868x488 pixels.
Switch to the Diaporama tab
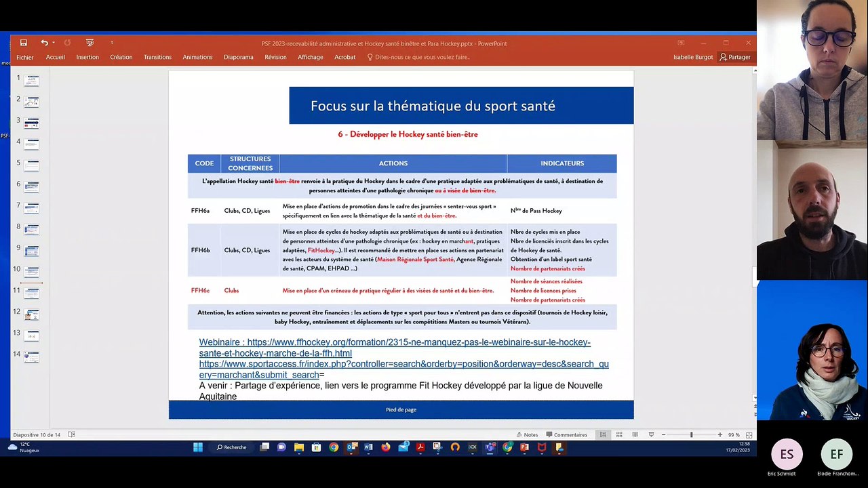239,57
